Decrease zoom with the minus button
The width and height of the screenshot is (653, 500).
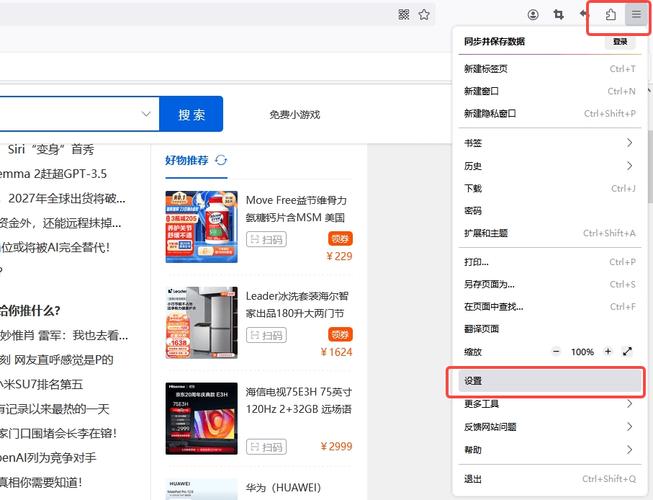pyautogui.click(x=557, y=352)
